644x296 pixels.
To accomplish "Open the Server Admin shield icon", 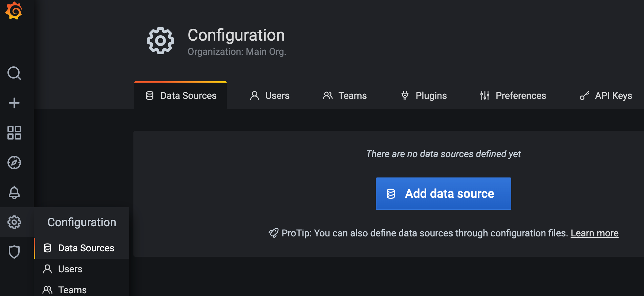I will (x=14, y=252).
